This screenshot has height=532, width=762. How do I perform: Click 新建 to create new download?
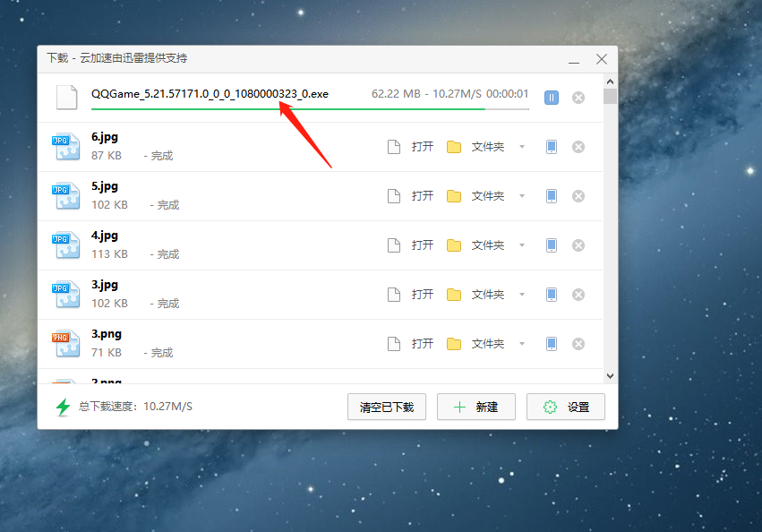tap(476, 407)
